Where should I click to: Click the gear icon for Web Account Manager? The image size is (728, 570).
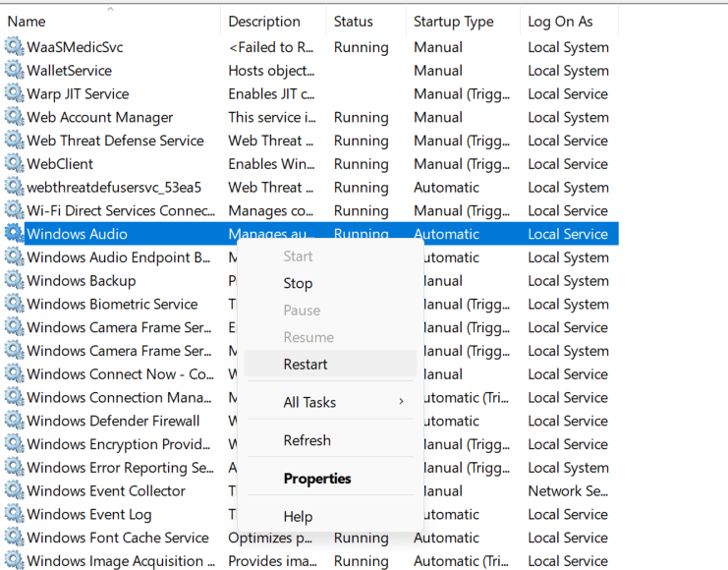coord(15,117)
